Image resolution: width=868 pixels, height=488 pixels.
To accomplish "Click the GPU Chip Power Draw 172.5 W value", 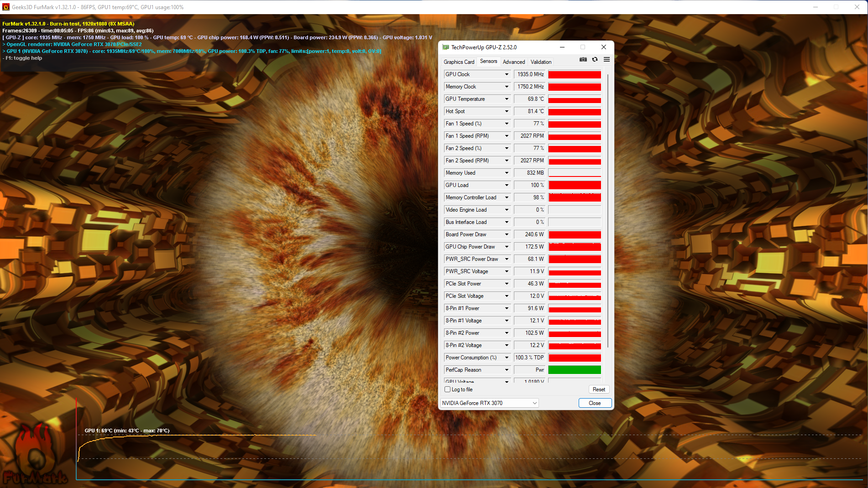I will [x=530, y=247].
